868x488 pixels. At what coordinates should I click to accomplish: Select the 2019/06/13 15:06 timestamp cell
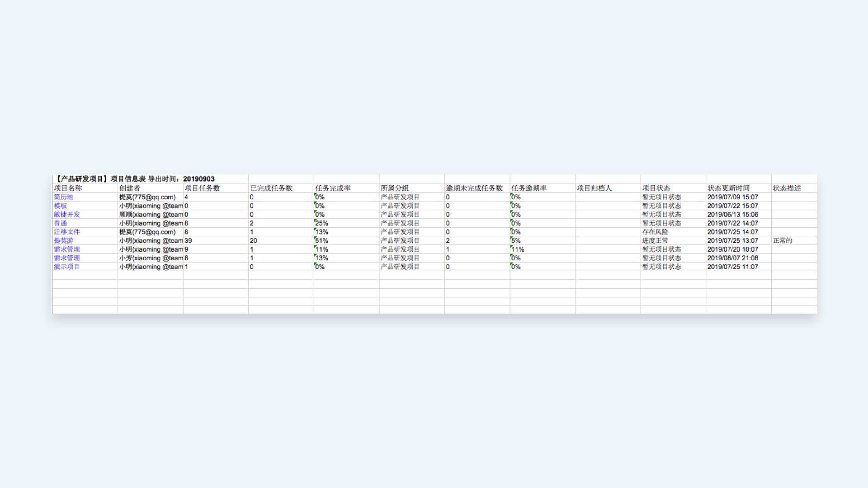738,215
